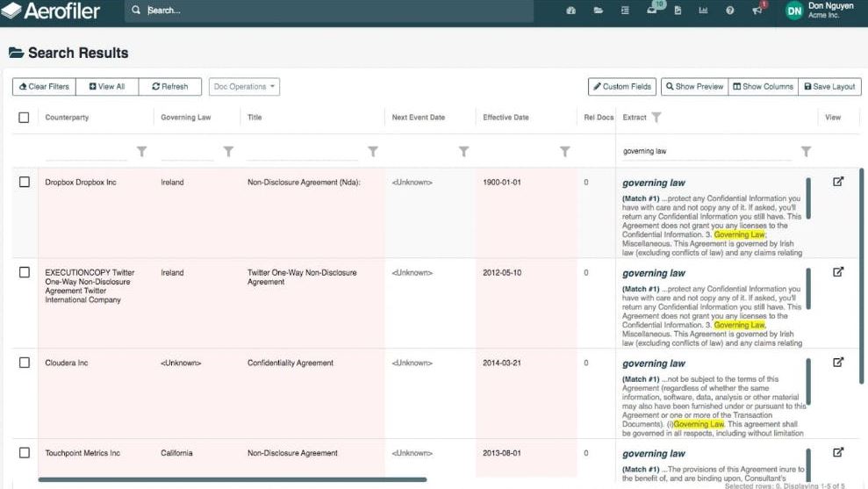
Task: Click Effective Date filter funnel
Action: pyautogui.click(x=564, y=151)
